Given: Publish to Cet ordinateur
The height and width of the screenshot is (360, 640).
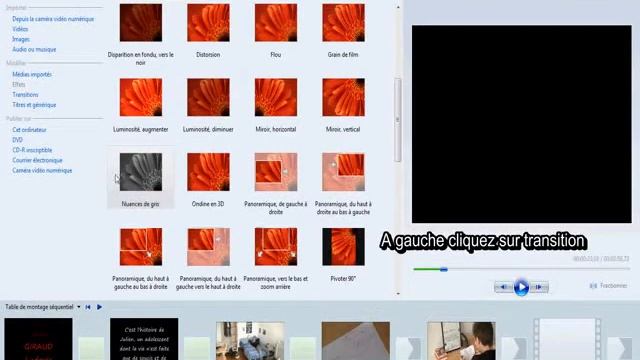Looking at the screenshot, I should click(29, 130).
